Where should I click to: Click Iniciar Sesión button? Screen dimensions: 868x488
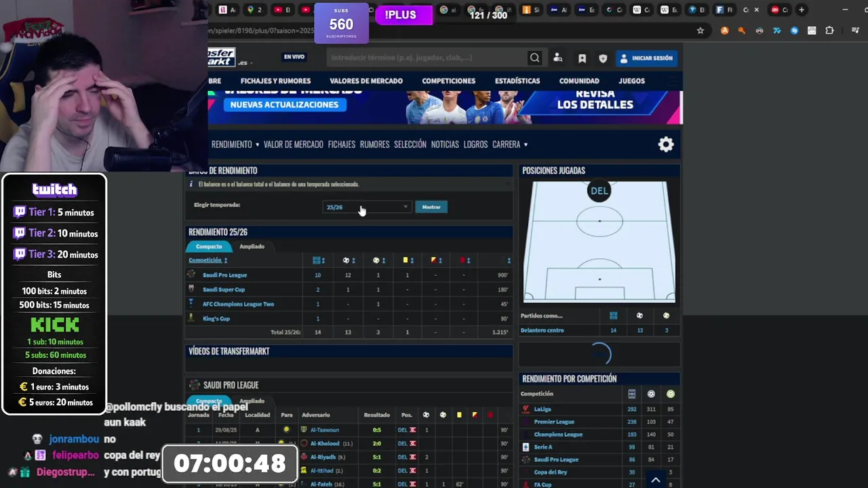click(646, 58)
